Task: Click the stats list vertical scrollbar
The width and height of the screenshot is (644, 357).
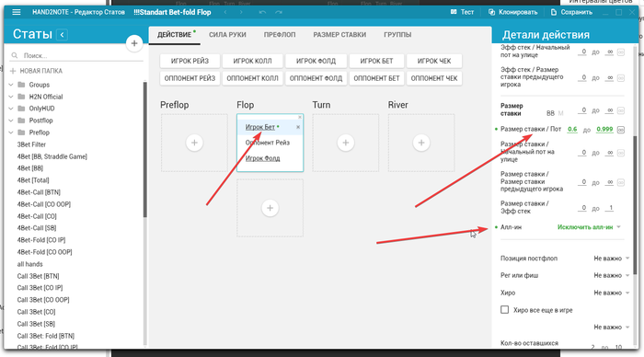Action: click(x=145, y=149)
